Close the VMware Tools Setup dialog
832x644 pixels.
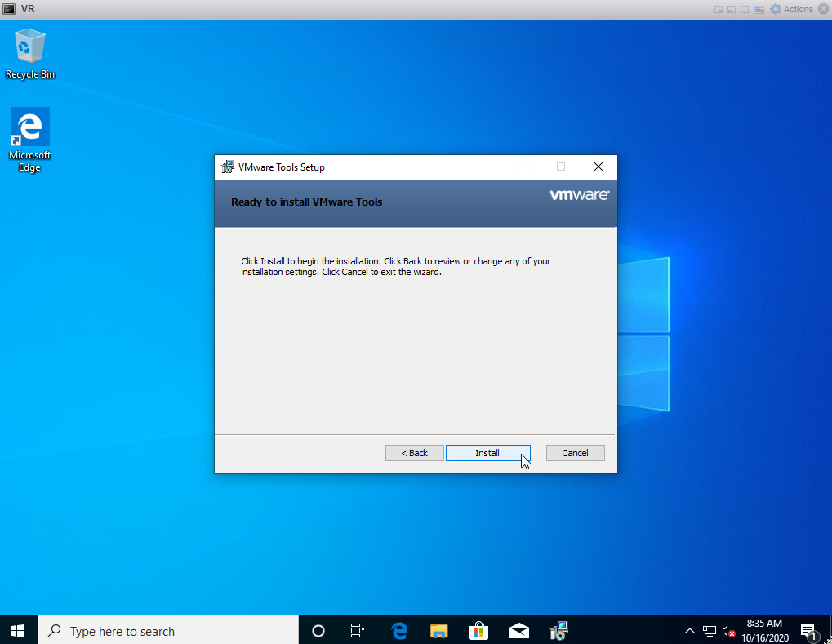pyautogui.click(x=598, y=167)
